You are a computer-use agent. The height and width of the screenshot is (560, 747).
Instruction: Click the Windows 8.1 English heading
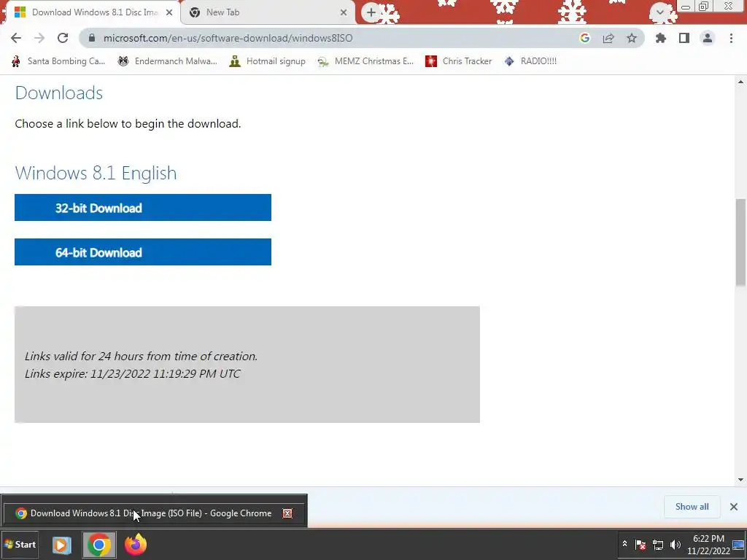(96, 173)
